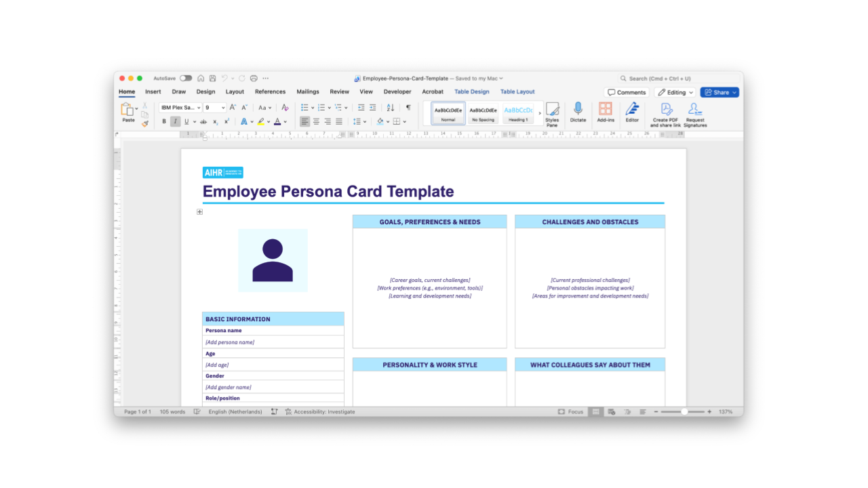The image size is (868, 488).
Task: Click the Clear Formatting icon
Action: coord(285,108)
